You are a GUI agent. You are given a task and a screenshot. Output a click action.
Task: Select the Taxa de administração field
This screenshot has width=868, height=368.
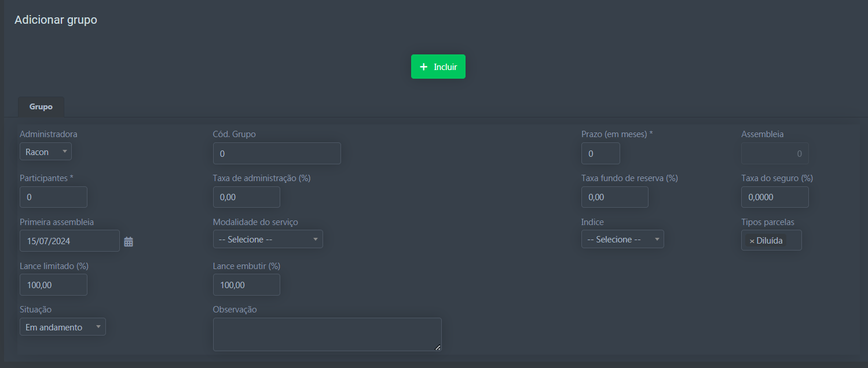[246, 197]
